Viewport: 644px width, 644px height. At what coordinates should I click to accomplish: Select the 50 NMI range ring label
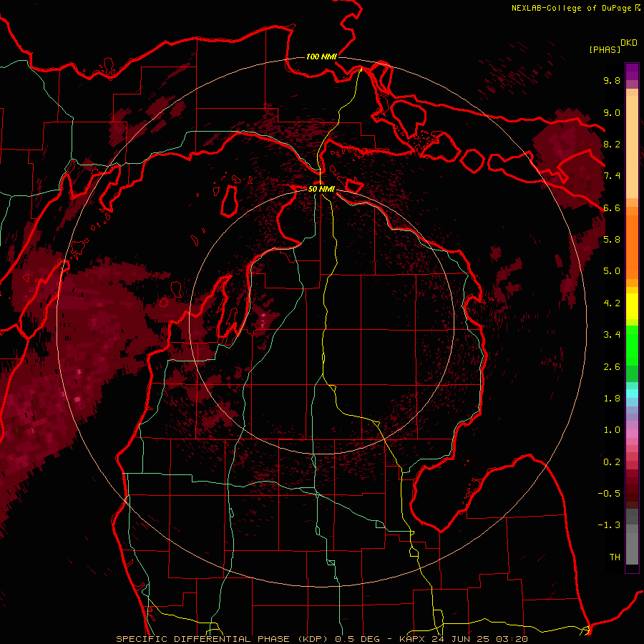[321, 189]
